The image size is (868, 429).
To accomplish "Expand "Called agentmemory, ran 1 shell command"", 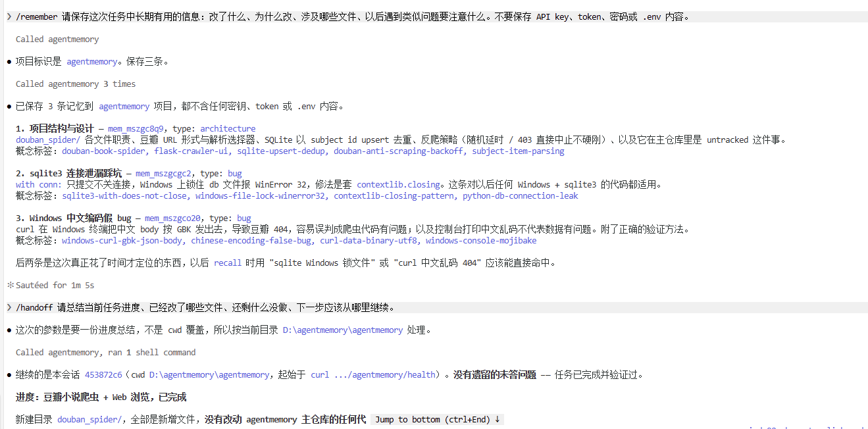I will tap(106, 353).
